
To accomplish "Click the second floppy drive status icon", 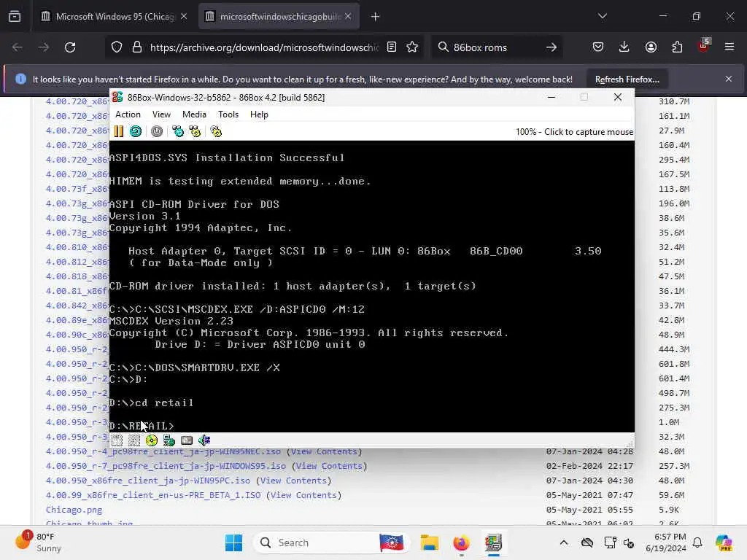I will point(134,440).
